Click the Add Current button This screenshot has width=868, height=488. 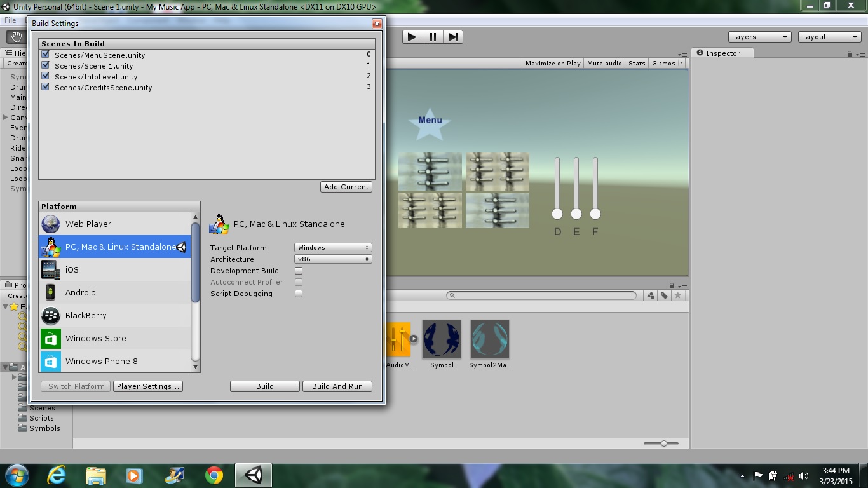346,187
